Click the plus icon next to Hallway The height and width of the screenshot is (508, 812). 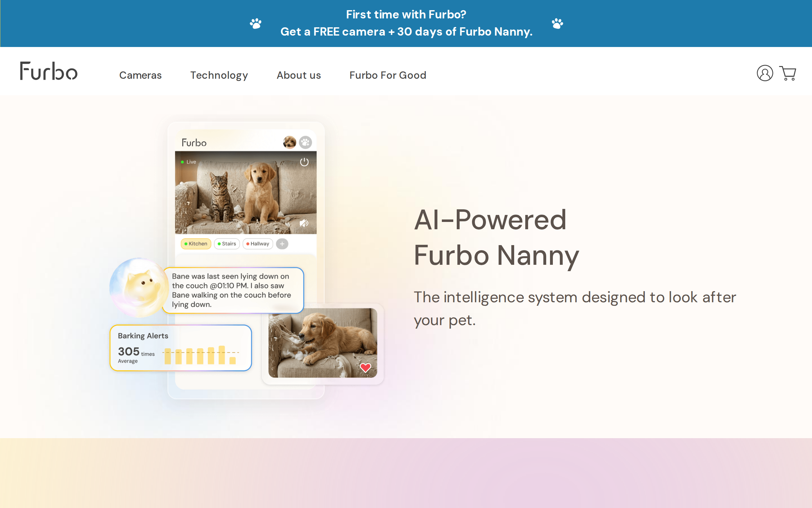coord(282,244)
